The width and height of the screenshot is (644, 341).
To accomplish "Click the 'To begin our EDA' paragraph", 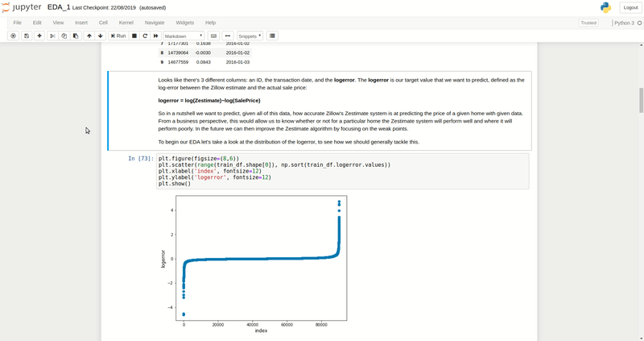I will pos(289,142).
